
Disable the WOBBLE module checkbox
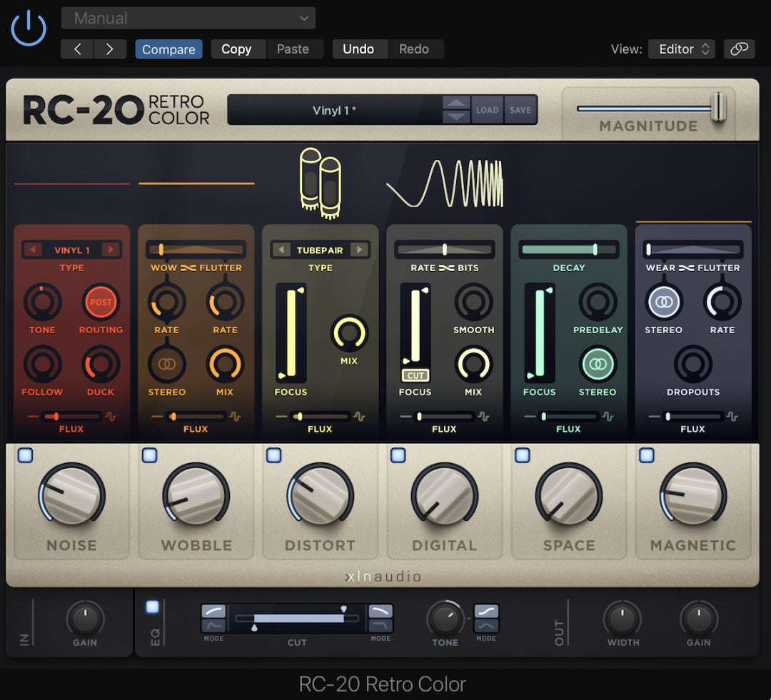149,455
